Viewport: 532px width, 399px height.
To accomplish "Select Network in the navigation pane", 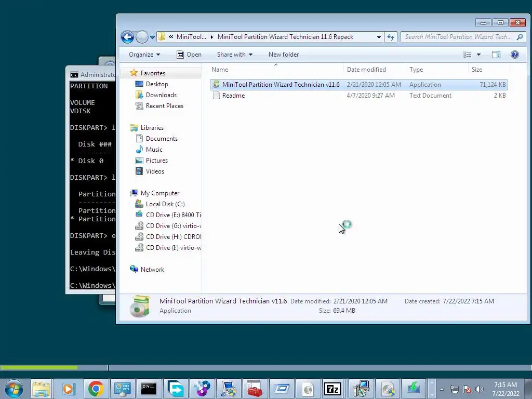I will (x=152, y=270).
